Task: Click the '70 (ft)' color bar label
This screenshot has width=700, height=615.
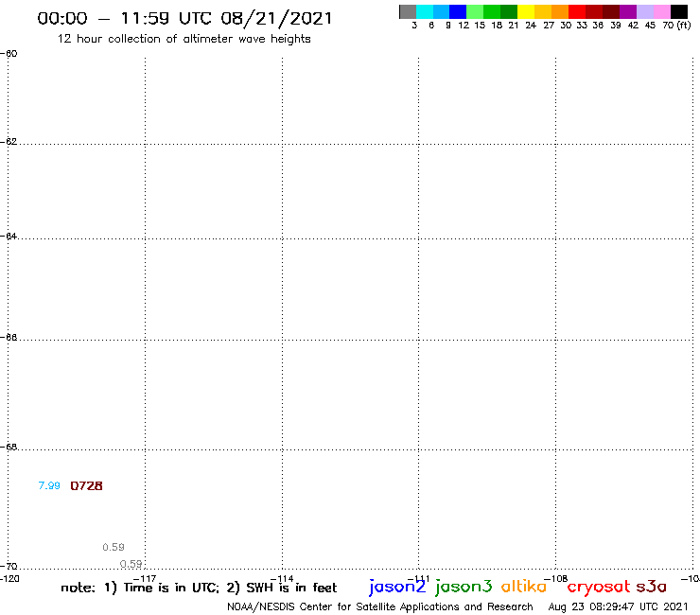Action: [x=676, y=25]
